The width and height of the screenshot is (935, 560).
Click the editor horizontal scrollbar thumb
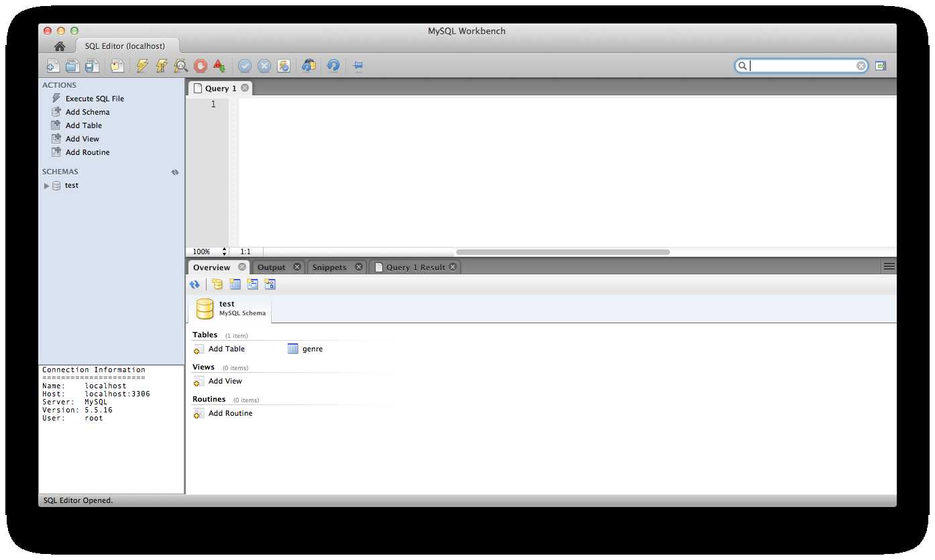tap(563, 252)
